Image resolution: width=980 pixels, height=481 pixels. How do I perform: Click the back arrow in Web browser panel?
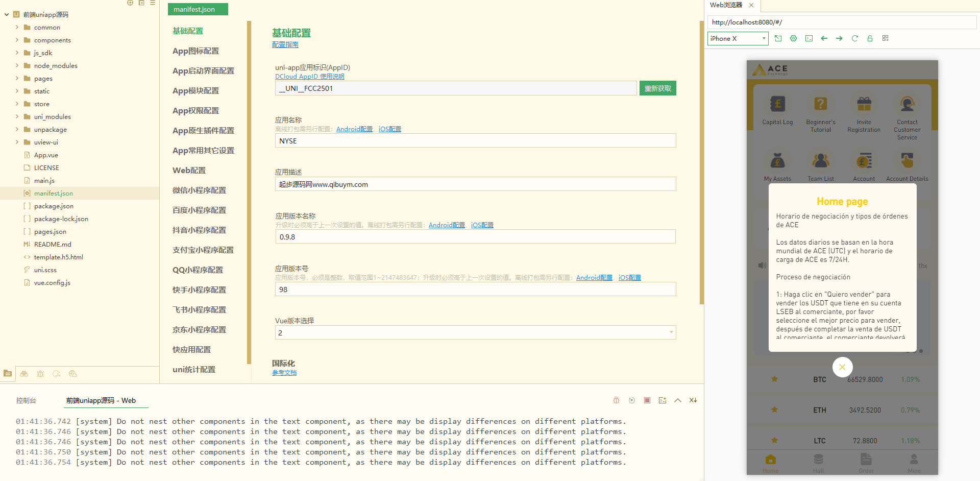(824, 38)
